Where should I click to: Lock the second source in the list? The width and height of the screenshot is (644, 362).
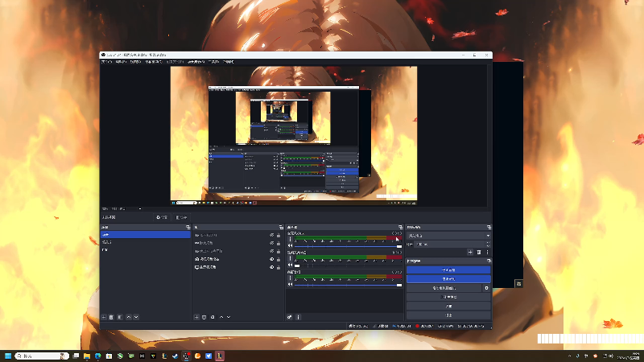pos(279,244)
